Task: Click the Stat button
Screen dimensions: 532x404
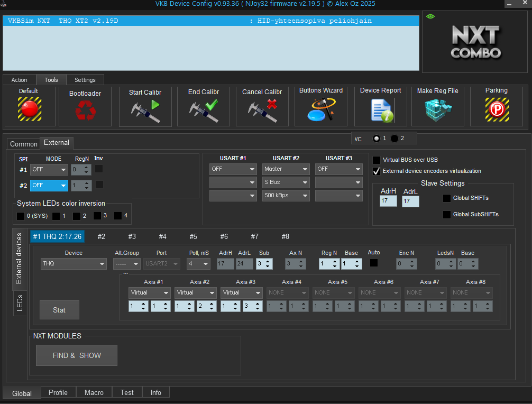Action: (59, 310)
